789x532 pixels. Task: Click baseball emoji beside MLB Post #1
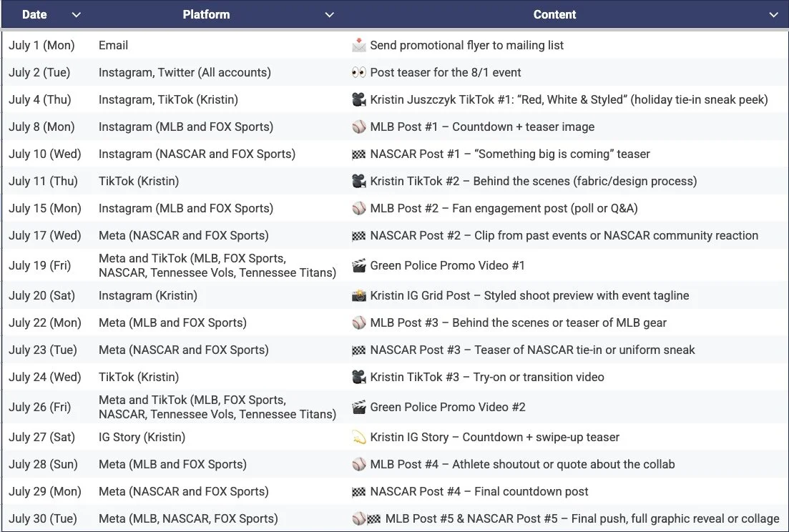pos(359,127)
